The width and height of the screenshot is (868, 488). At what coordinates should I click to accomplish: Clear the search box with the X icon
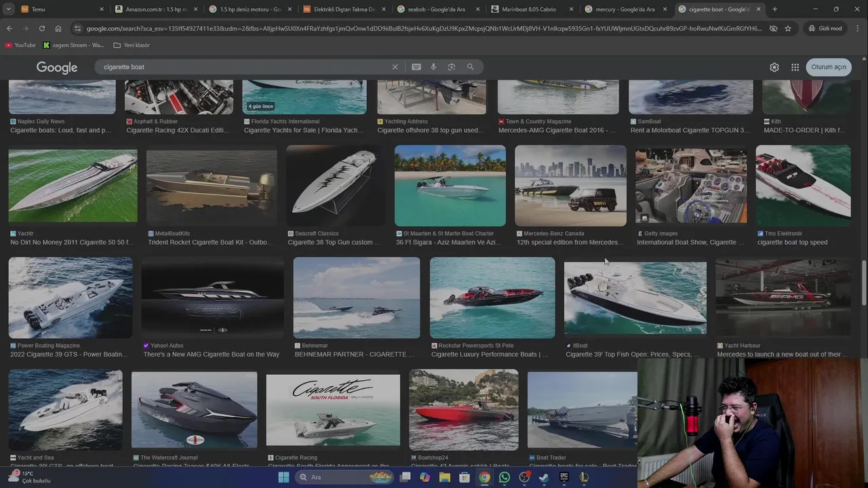pos(395,67)
